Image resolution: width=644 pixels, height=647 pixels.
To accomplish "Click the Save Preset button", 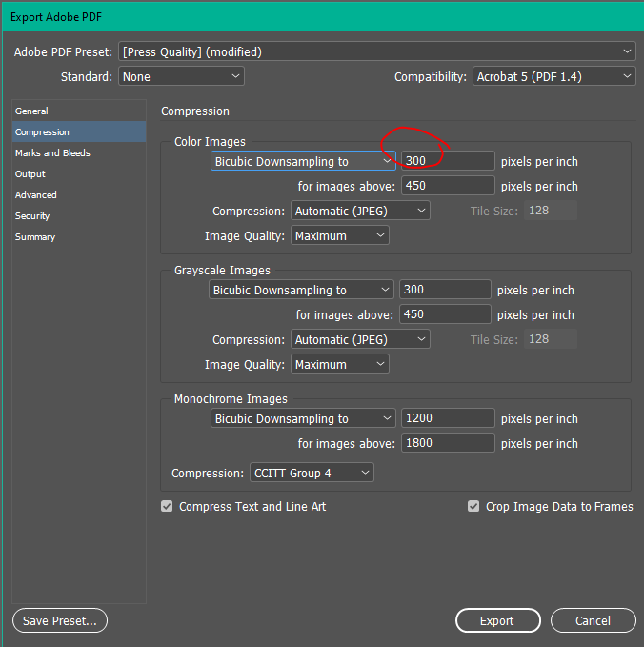I will coord(60,621).
